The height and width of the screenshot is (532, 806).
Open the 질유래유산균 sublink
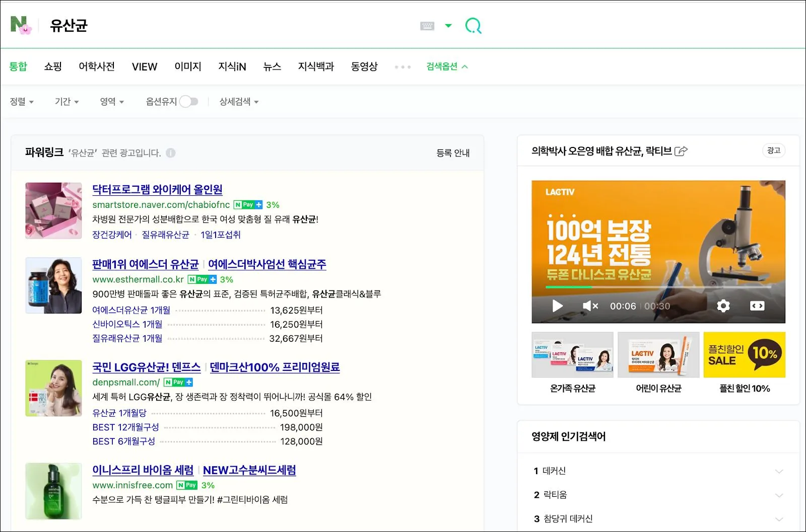pyautogui.click(x=165, y=235)
